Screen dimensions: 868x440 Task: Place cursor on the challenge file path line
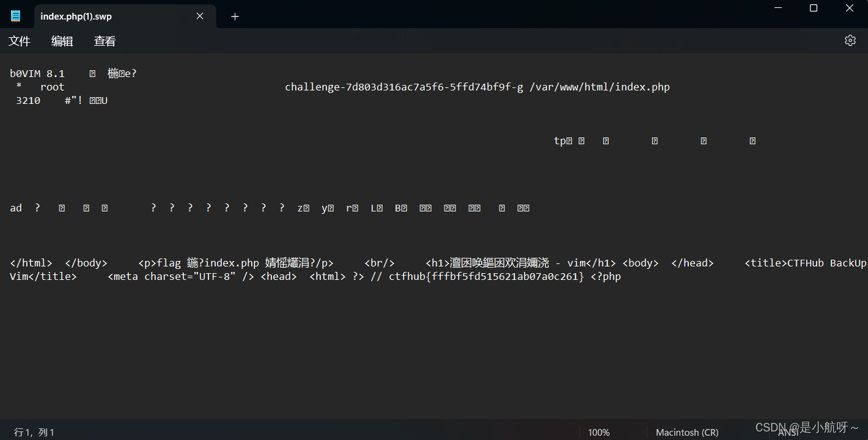[477, 86]
